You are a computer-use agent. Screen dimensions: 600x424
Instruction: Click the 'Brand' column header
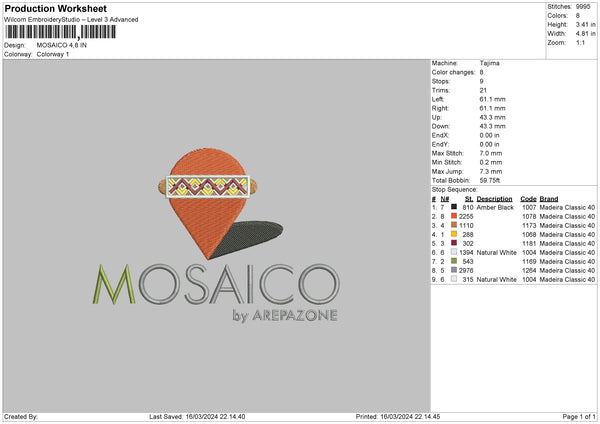[x=549, y=199]
